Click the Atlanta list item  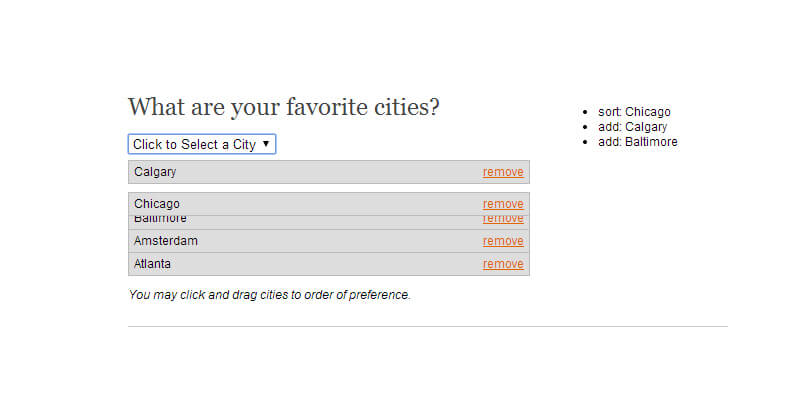tap(300, 264)
